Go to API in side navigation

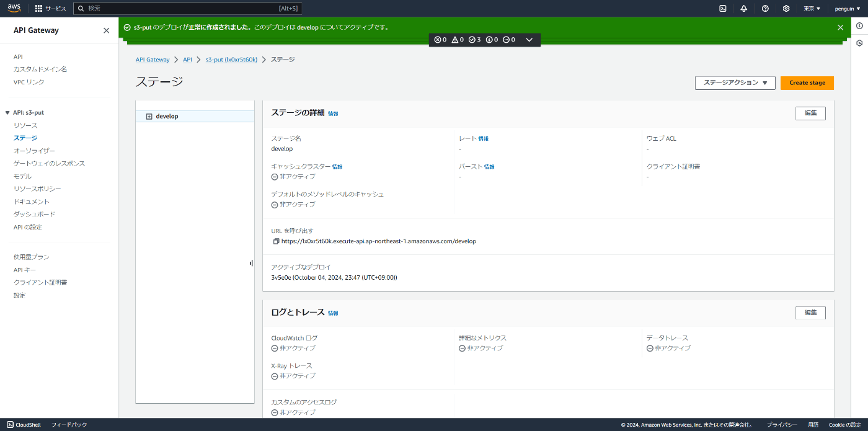pyautogui.click(x=18, y=56)
